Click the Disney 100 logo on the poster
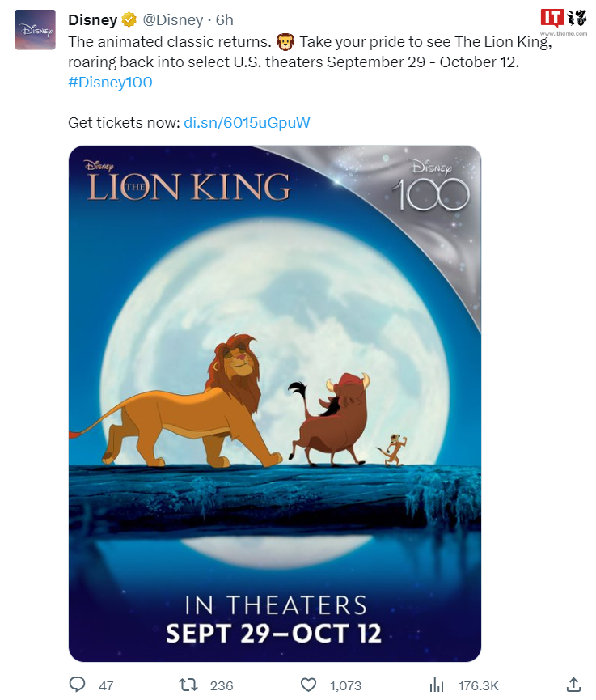The image size is (596, 700). click(430, 188)
